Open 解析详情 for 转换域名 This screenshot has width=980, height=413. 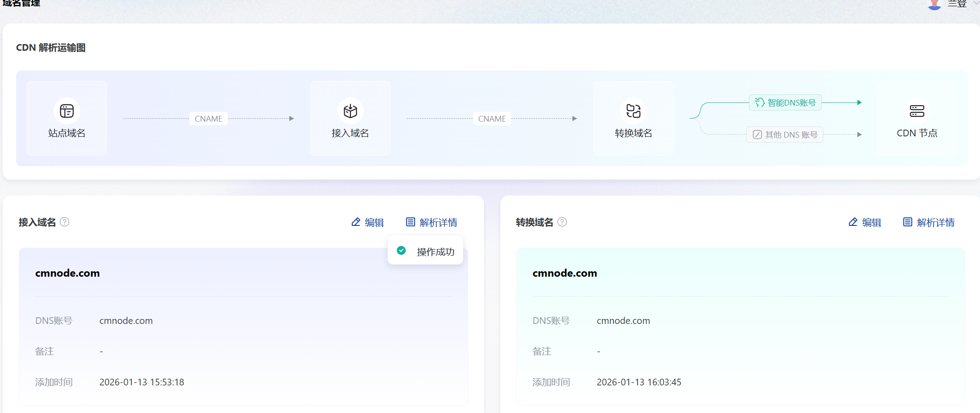pyautogui.click(x=929, y=222)
